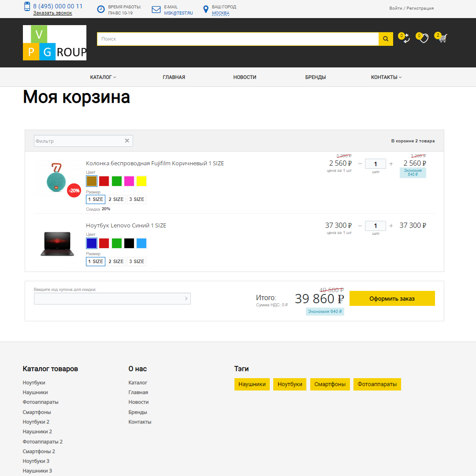This screenshot has height=476, width=476.
Task: Go to the Новости menu item
Action: point(245,77)
